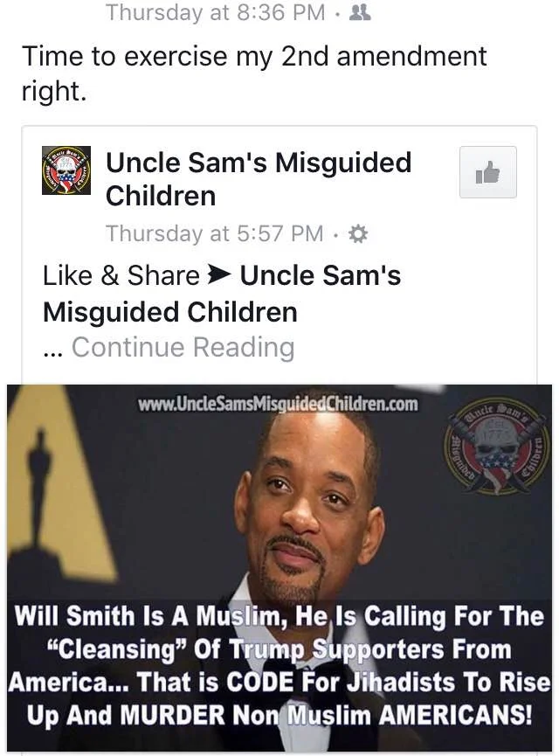Click the ellipsis before Continue Reading
The image size is (559, 756).
point(53,349)
